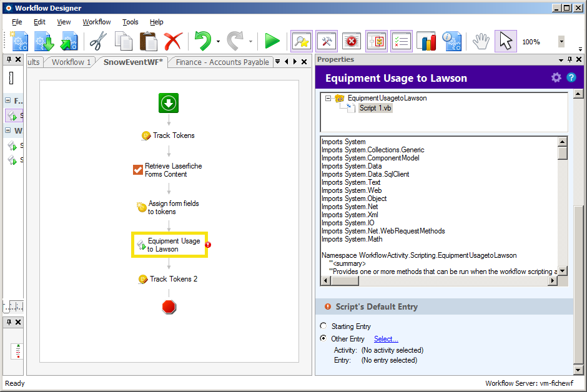Run the workflow with the green play icon

(x=272, y=41)
